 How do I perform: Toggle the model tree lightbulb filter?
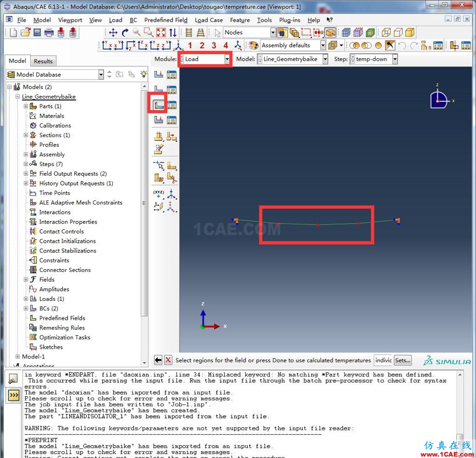click(x=144, y=74)
